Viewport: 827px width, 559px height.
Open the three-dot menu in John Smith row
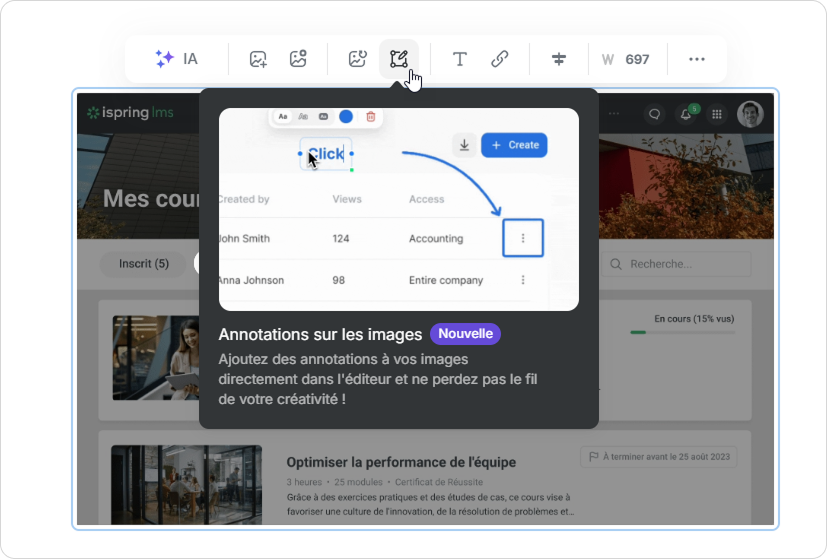(523, 238)
